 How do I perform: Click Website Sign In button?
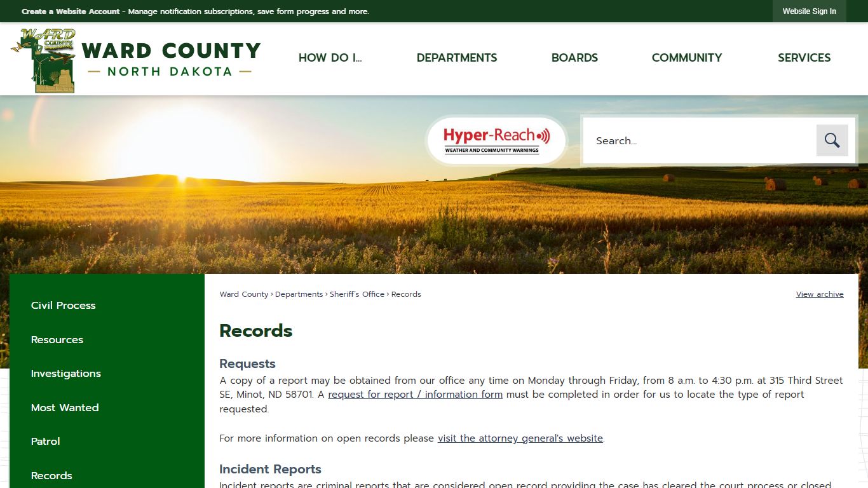click(x=809, y=11)
